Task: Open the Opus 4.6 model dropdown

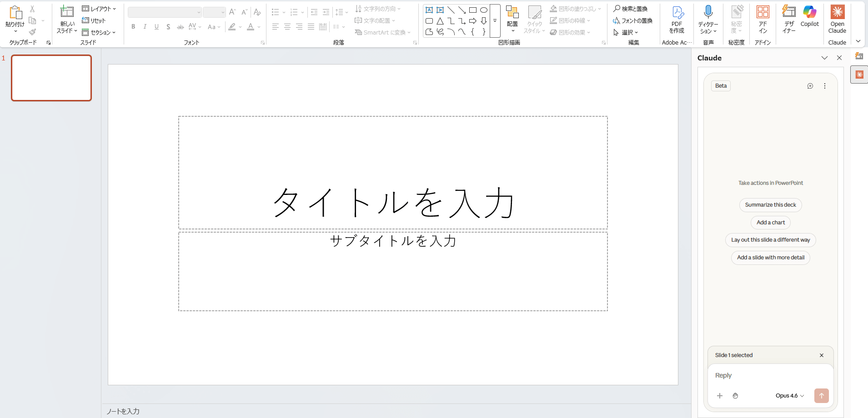Action: 789,396
